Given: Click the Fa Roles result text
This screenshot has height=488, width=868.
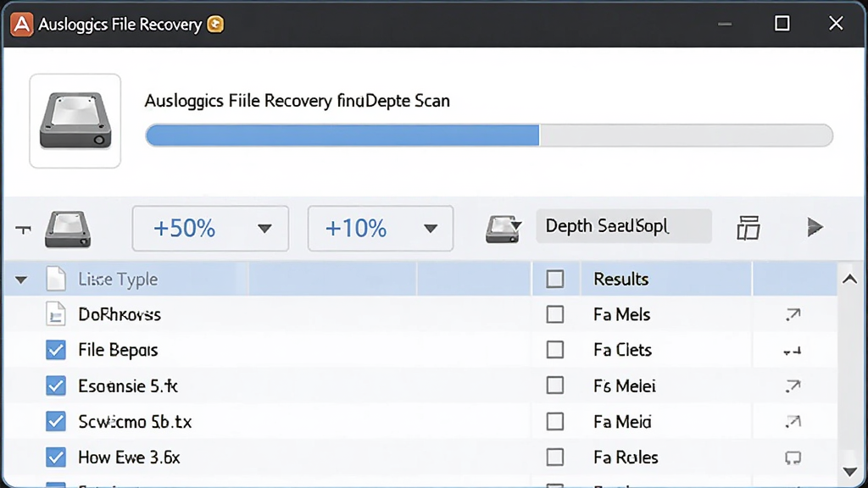Looking at the screenshot, I should pyautogui.click(x=626, y=457).
